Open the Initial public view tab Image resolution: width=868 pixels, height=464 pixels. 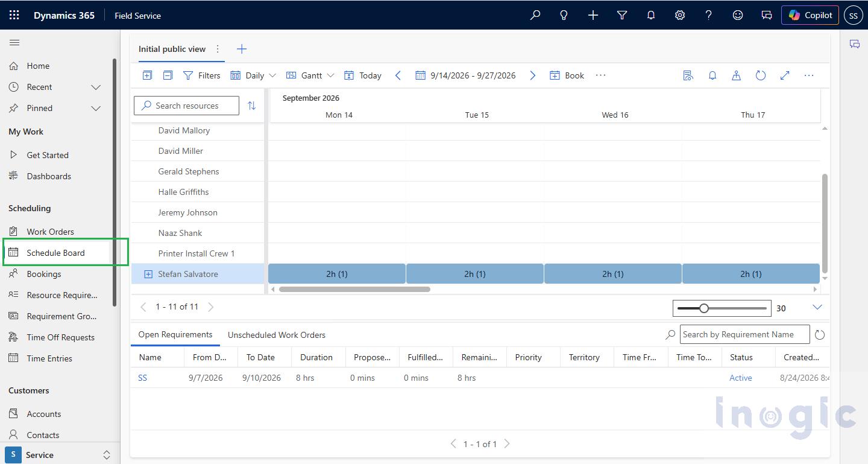tap(172, 49)
